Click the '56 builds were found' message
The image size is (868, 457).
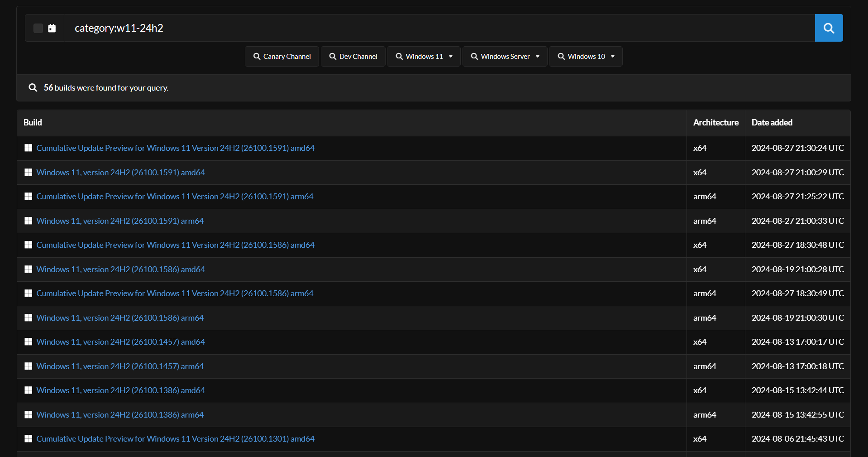click(106, 88)
